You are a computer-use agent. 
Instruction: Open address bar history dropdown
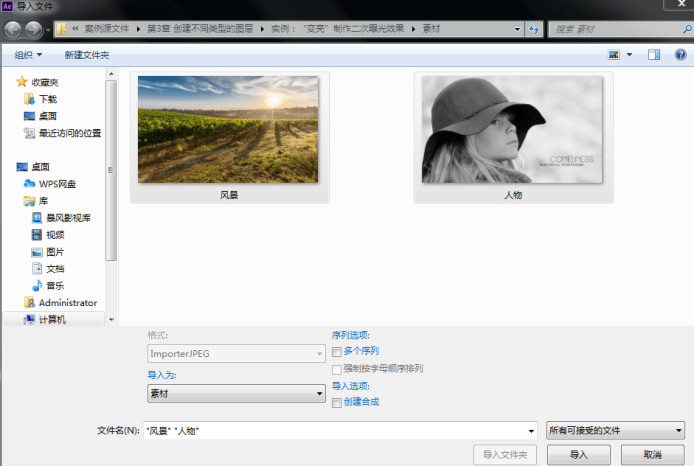coord(517,29)
